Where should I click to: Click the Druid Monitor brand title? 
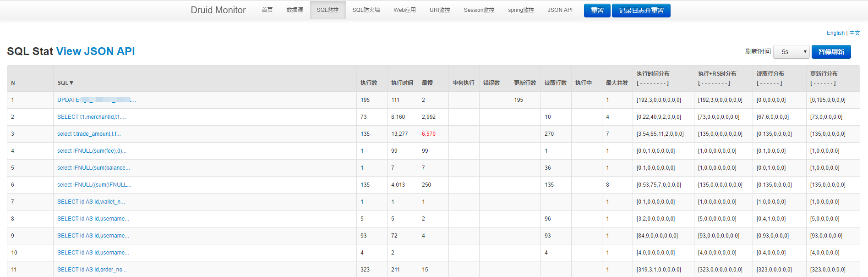[x=218, y=10]
